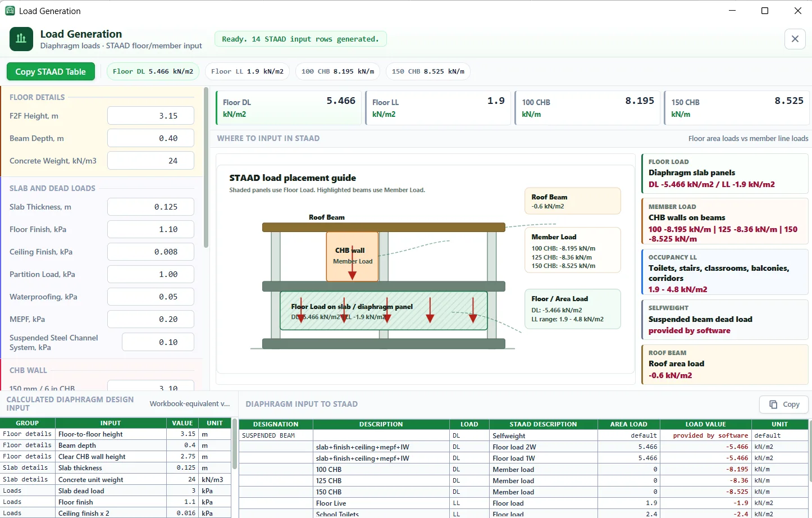
Task: Click the DESIGNATION column header
Action: point(276,424)
